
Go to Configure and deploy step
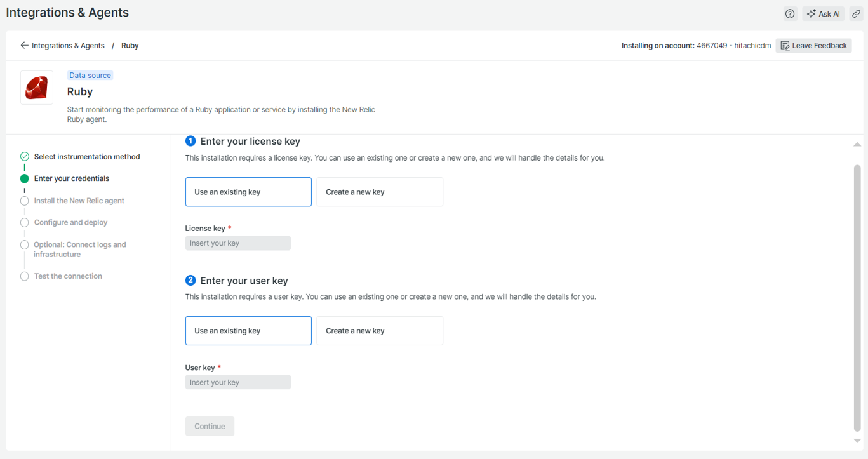pyautogui.click(x=70, y=223)
